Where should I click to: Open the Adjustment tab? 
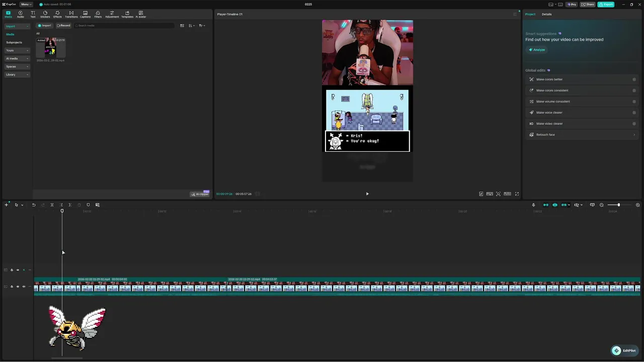[112, 14]
